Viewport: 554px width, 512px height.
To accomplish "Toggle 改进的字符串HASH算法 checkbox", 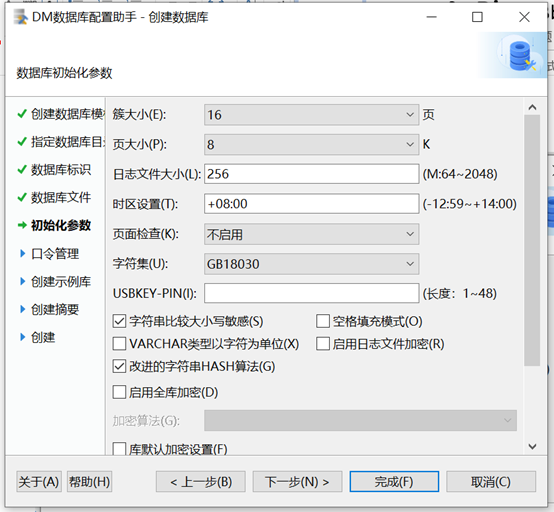I will tap(119, 366).
